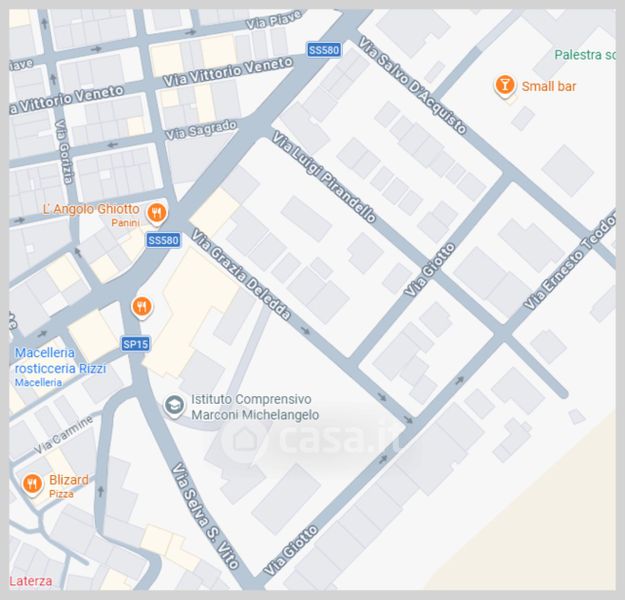Open the Istituto Comprensivo school icon
625x600 pixels.
pos(174,405)
